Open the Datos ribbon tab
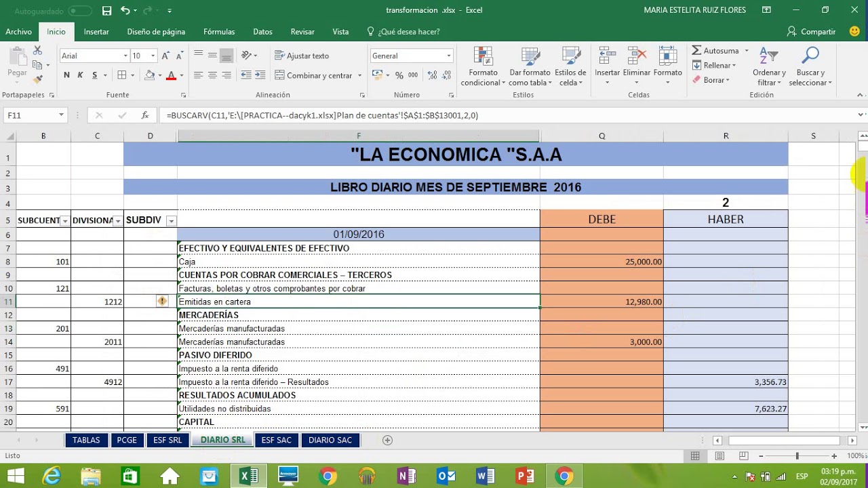 coord(262,32)
